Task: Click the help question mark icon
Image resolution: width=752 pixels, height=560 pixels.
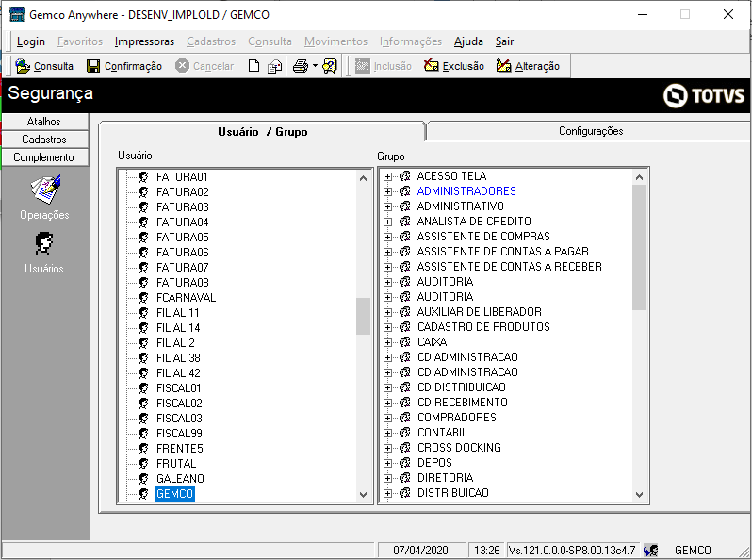Action: (330, 66)
